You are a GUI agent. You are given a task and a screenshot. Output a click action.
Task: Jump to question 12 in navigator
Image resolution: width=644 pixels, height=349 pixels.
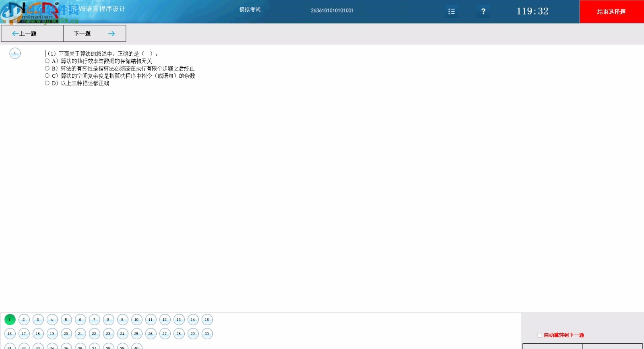[x=165, y=320]
